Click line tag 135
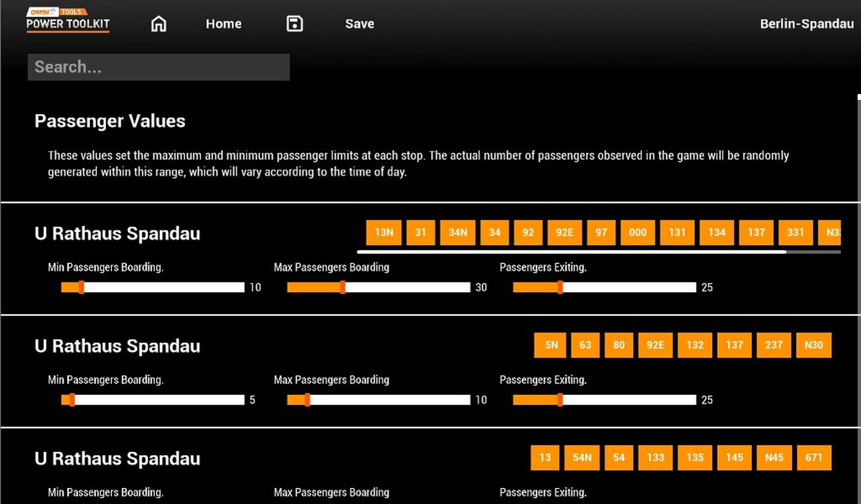 click(x=695, y=458)
